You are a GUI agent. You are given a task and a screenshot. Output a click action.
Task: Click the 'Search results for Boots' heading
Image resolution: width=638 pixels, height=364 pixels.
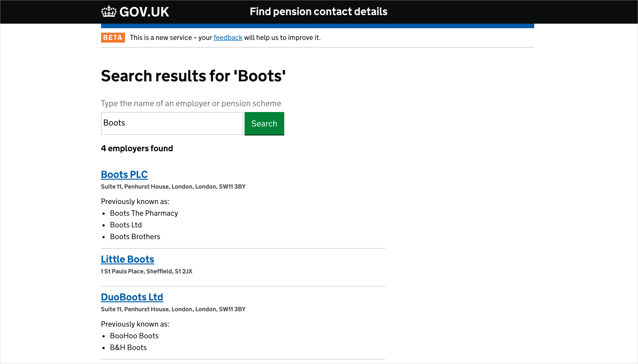(x=193, y=76)
